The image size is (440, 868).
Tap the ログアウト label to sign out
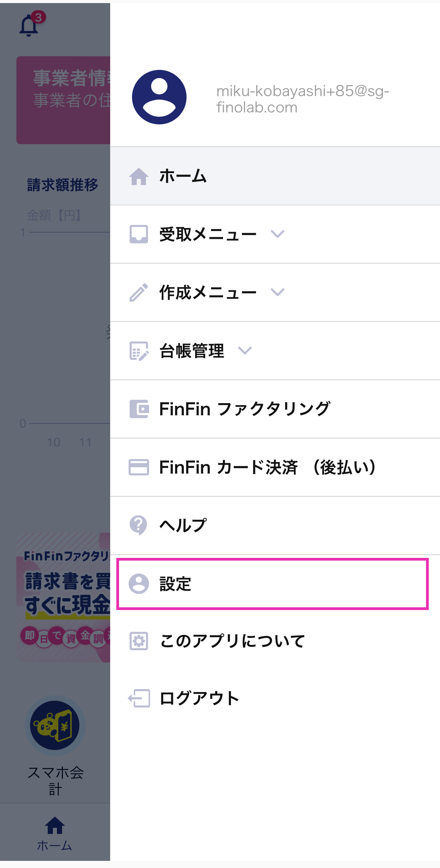click(x=199, y=698)
